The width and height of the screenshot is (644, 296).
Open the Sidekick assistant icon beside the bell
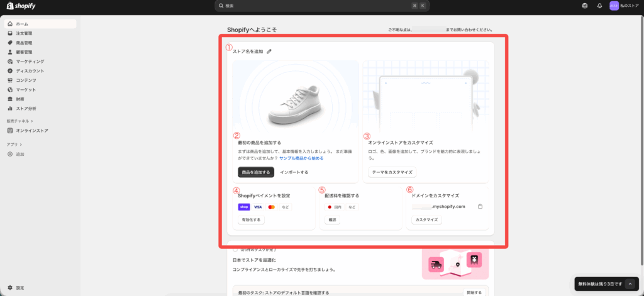[586, 6]
